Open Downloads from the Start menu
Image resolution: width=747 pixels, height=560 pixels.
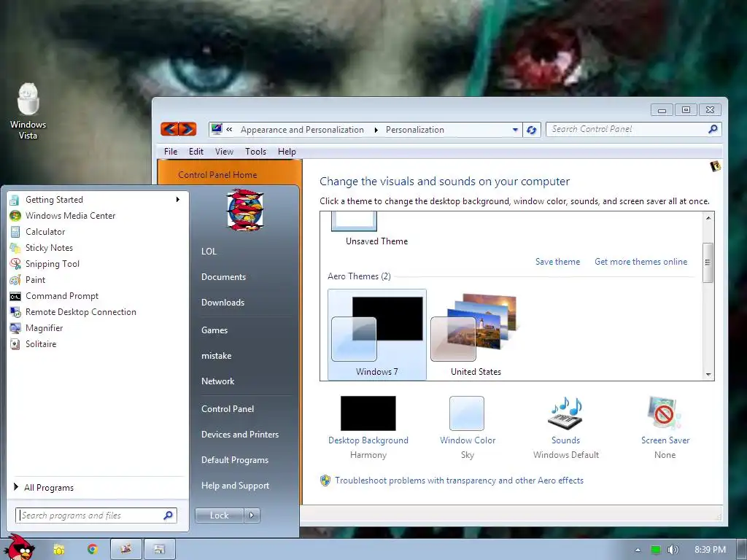(222, 303)
